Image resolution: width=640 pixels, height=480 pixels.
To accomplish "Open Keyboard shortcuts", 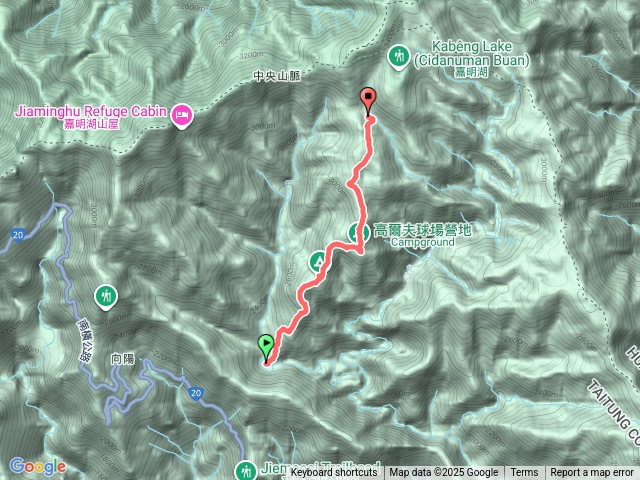I will (334, 473).
